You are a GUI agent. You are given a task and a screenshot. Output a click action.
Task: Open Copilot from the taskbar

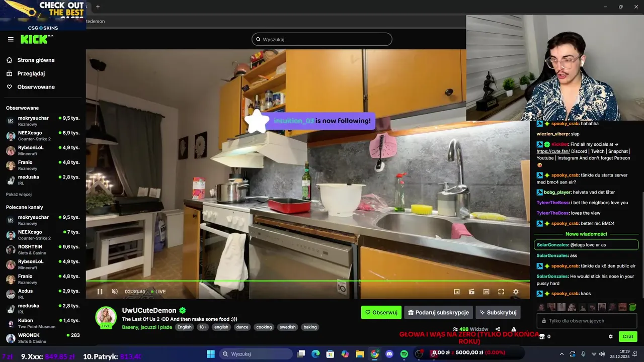(x=345, y=354)
